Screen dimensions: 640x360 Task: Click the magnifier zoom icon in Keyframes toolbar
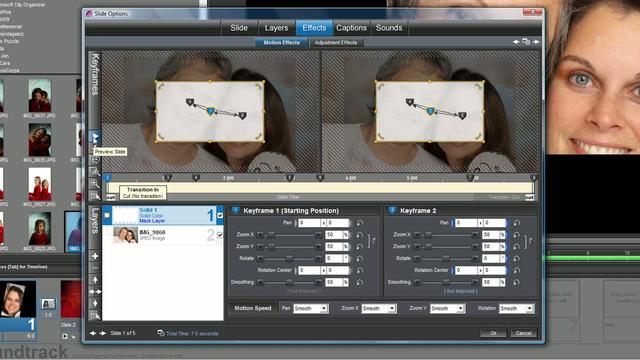coord(95,183)
